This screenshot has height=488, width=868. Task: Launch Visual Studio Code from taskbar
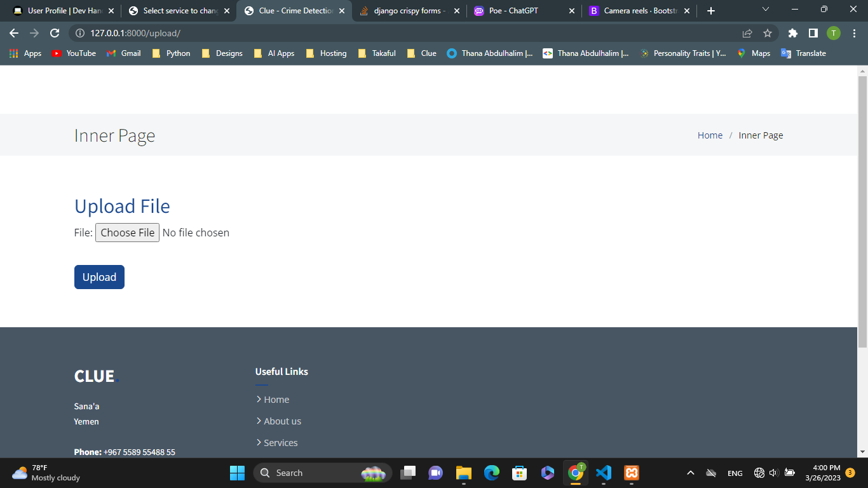[x=603, y=473]
